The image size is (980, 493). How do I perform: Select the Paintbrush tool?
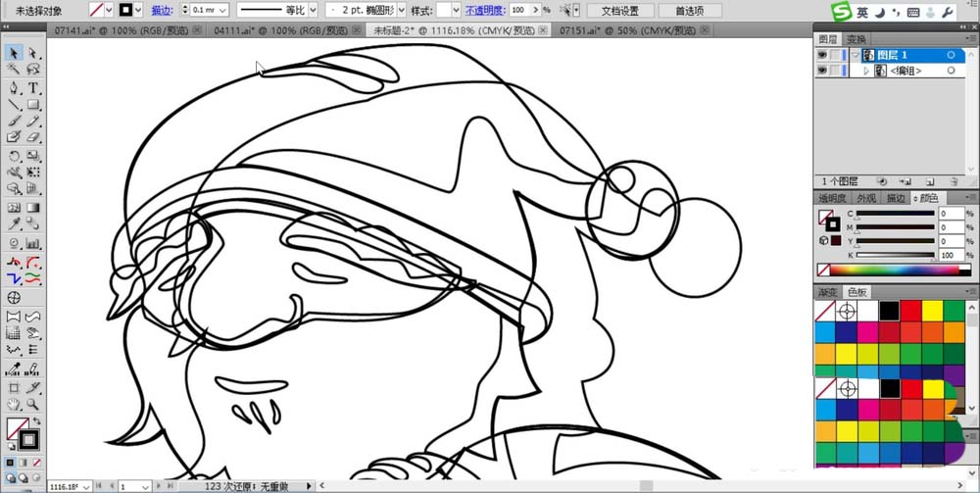click(x=14, y=121)
